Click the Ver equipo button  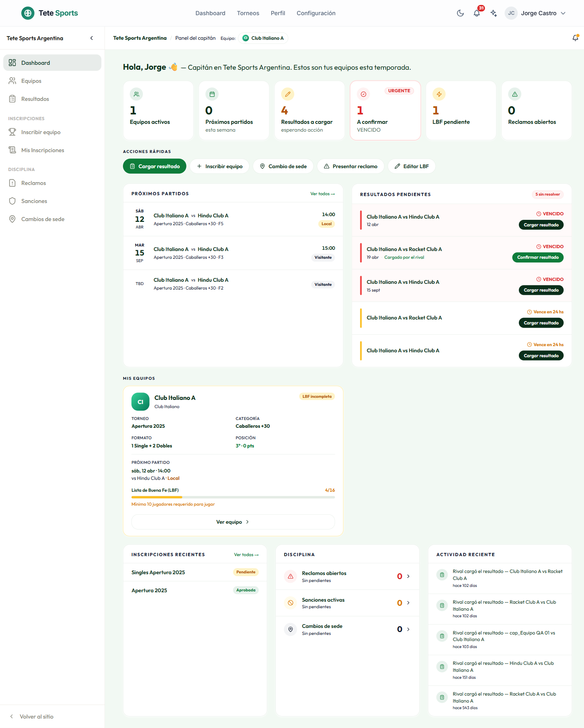tap(233, 522)
